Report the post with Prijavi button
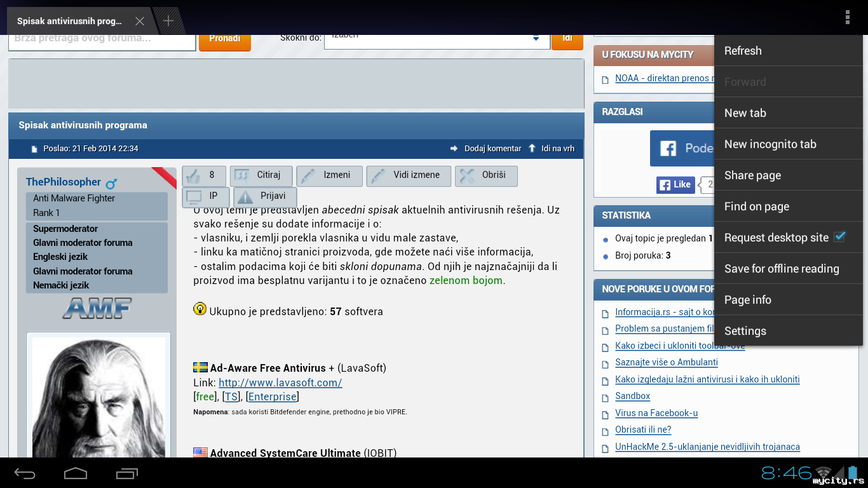Image resolution: width=868 pixels, height=488 pixels. click(265, 197)
